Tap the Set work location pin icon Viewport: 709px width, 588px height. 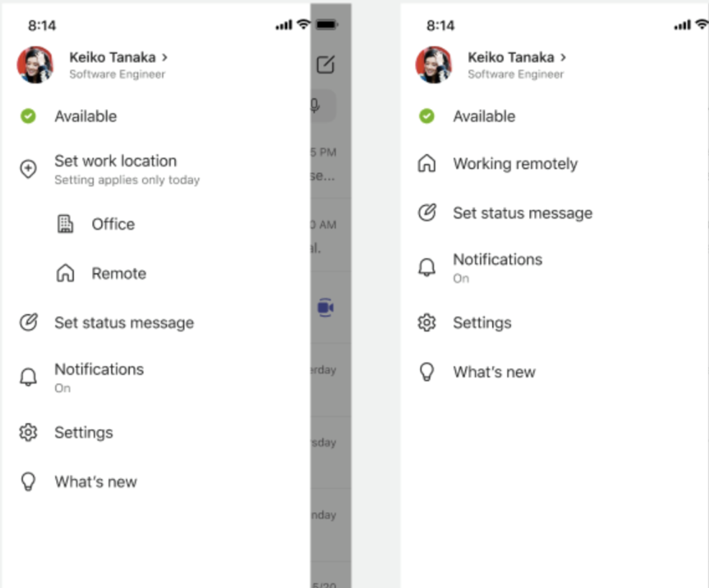(27, 169)
